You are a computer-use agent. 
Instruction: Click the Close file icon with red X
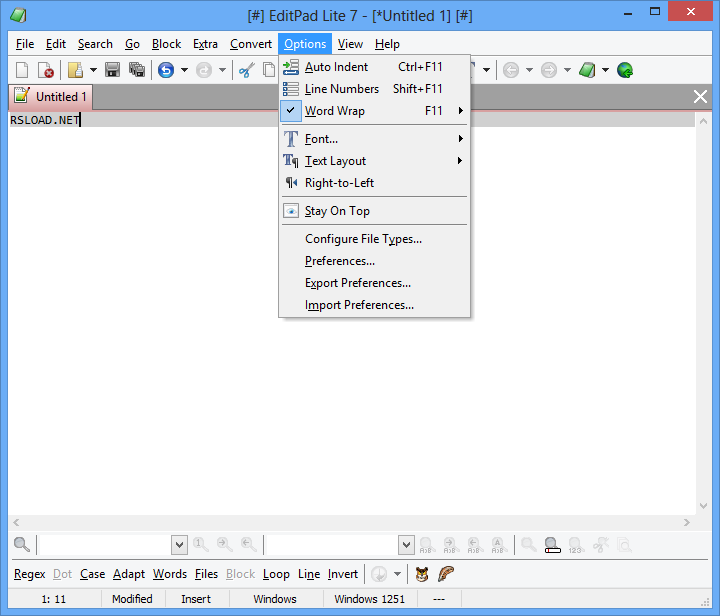45,70
